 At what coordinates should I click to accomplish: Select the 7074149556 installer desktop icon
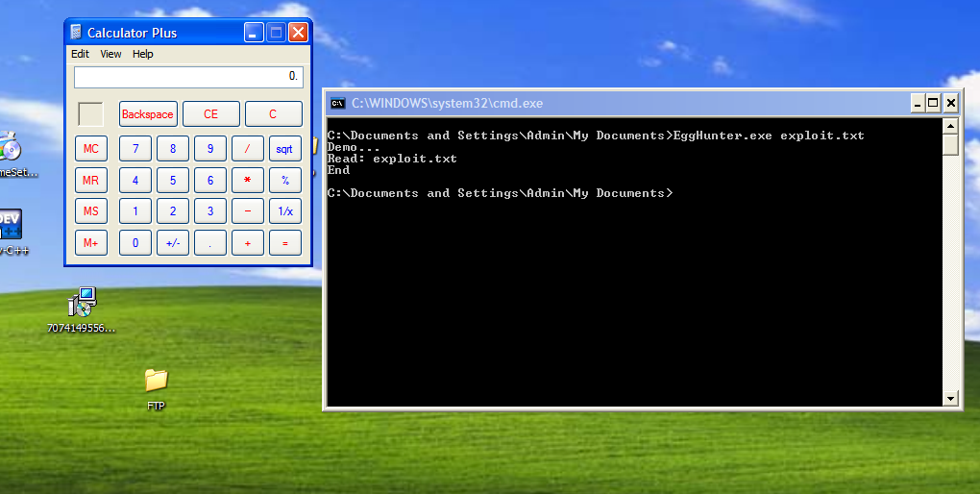pos(82,302)
